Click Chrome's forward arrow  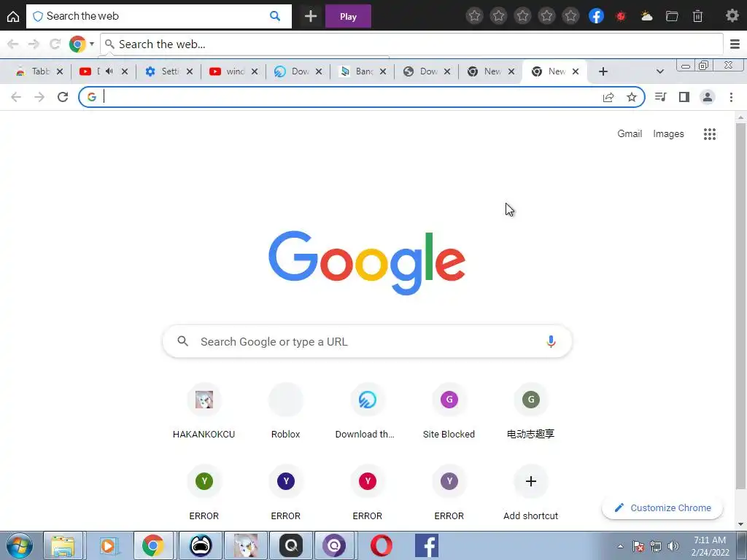point(39,97)
